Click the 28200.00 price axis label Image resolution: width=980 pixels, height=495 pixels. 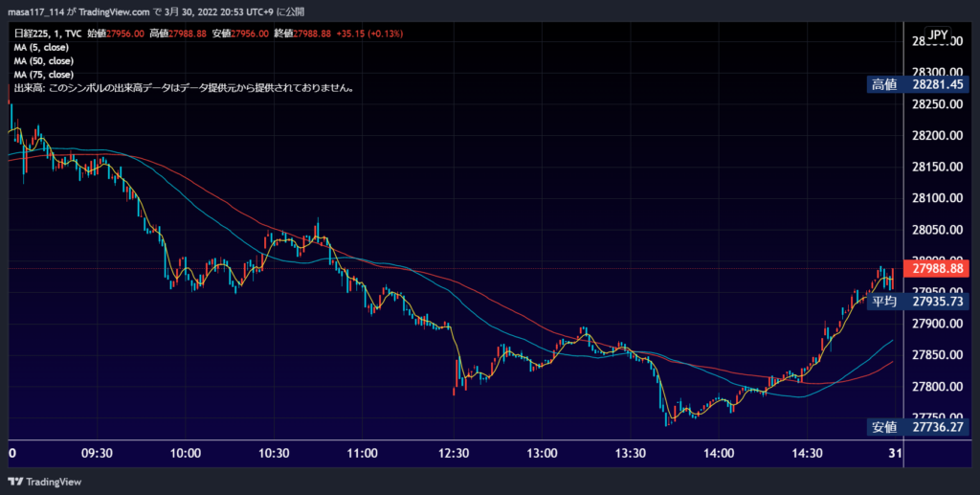(x=938, y=136)
